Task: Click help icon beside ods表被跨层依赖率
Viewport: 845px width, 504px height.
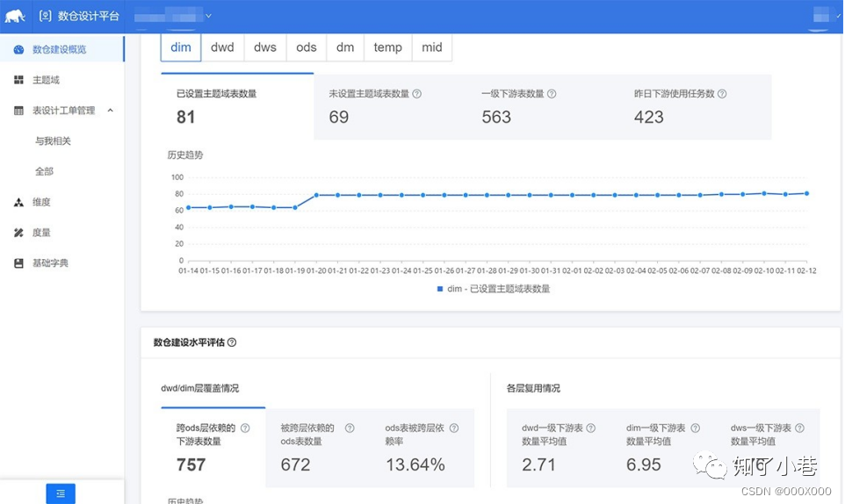Action: click(454, 428)
